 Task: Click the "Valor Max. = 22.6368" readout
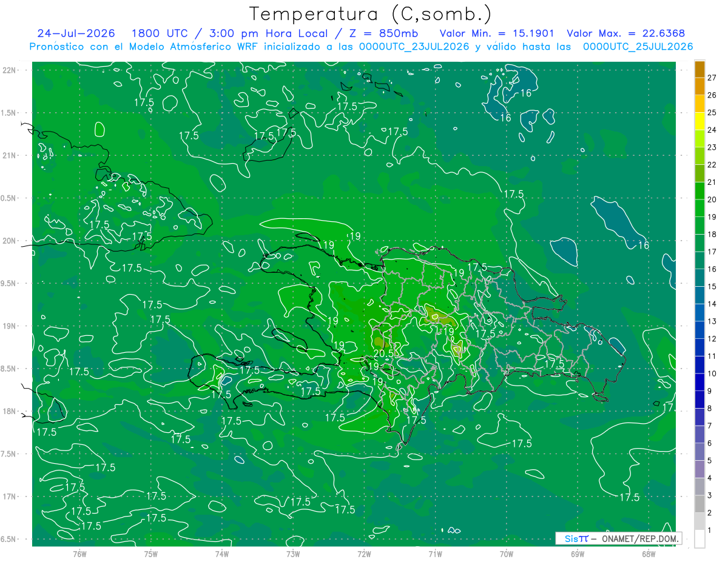626,33
